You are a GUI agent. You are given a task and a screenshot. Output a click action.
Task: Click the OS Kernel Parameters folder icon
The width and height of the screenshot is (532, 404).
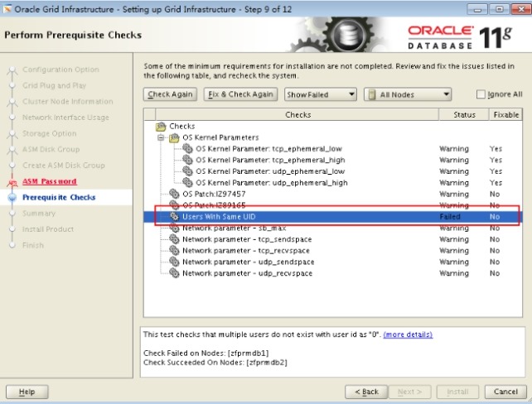pos(174,137)
